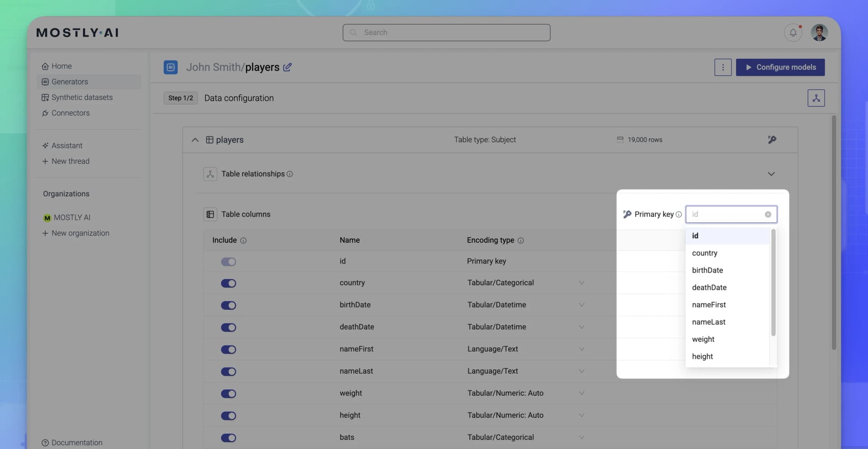The width and height of the screenshot is (868, 449).
Task: Collapse the players table section
Action: [x=195, y=140]
